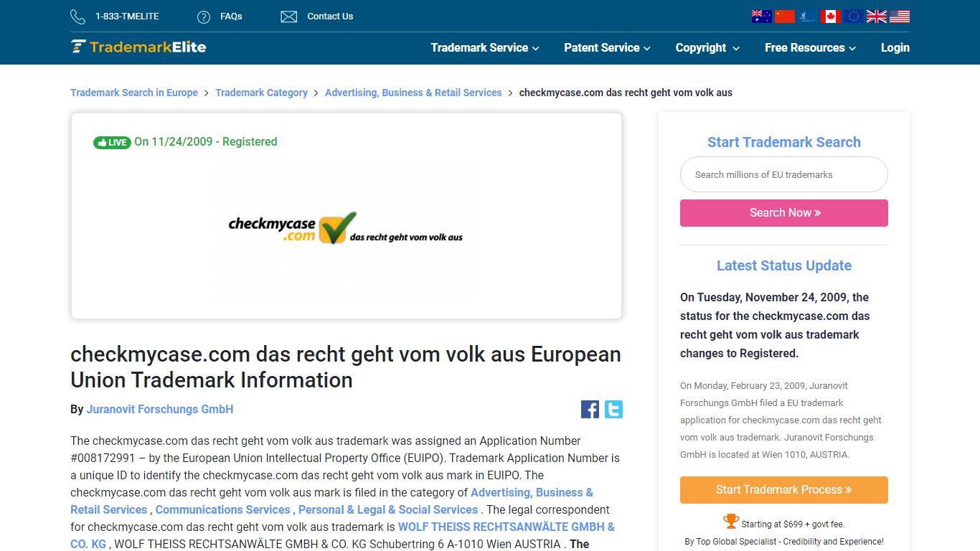The width and height of the screenshot is (980, 551).
Task: Open Advertising, Business & Retail Services breadcrumb
Action: pyautogui.click(x=413, y=93)
